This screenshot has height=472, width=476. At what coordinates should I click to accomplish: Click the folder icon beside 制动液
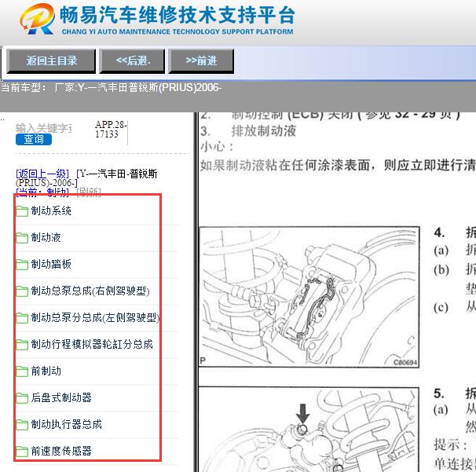pyautogui.click(x=22, y=238)
